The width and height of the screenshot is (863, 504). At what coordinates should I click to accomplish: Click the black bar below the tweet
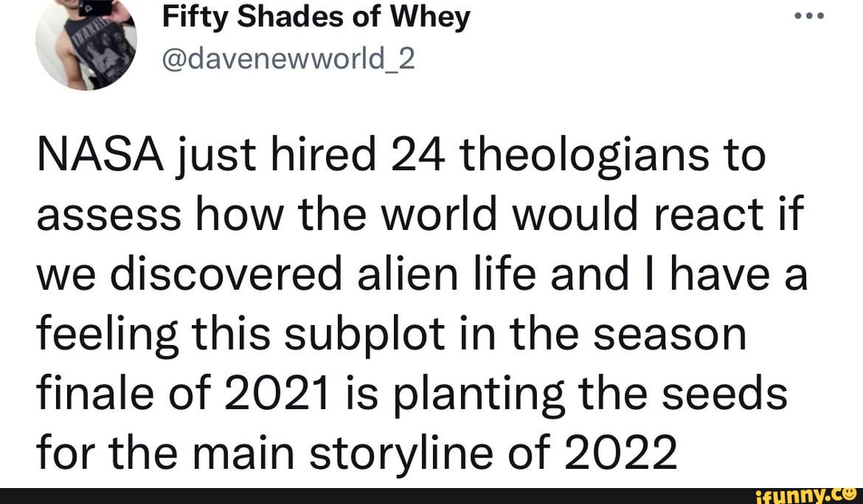360,495
